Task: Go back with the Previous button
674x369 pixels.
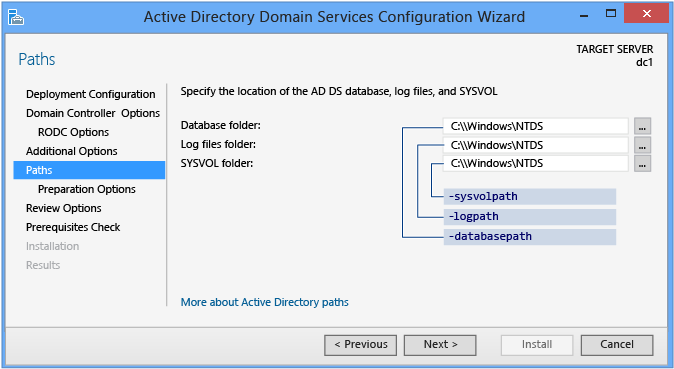Action: 360,345
